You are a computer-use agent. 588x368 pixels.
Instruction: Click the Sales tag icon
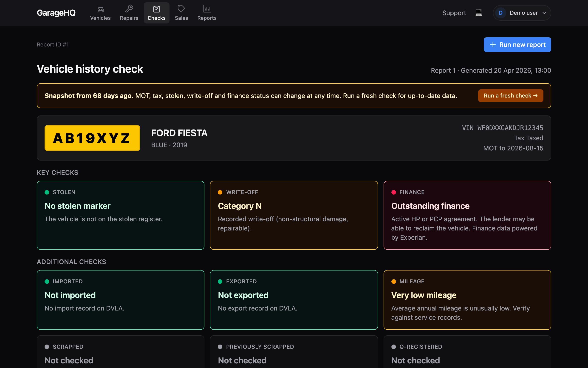coord(181,9)
